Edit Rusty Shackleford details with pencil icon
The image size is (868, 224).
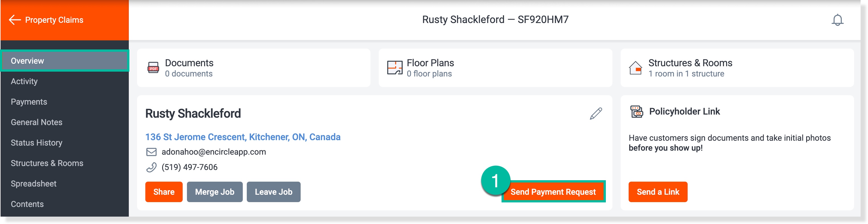click(595, 114)
